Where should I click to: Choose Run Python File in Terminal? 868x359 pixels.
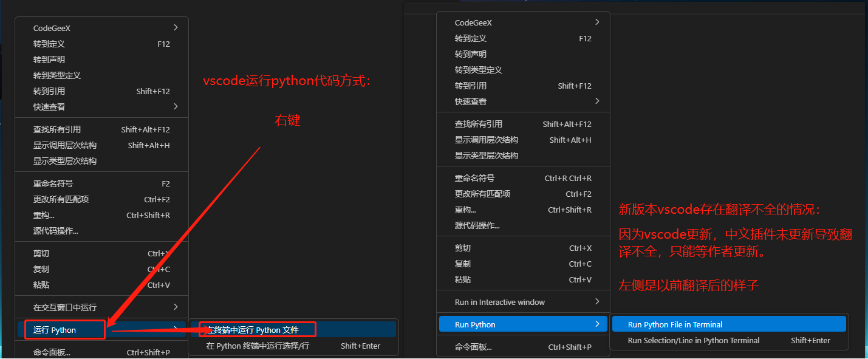(729, 324)
